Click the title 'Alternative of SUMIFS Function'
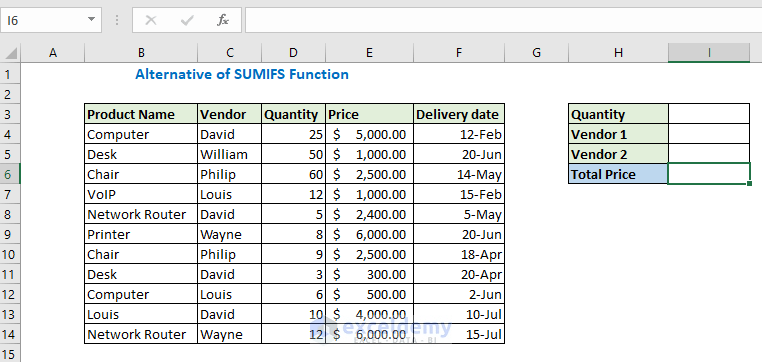The image size is (762, 362). click(242, 74)
